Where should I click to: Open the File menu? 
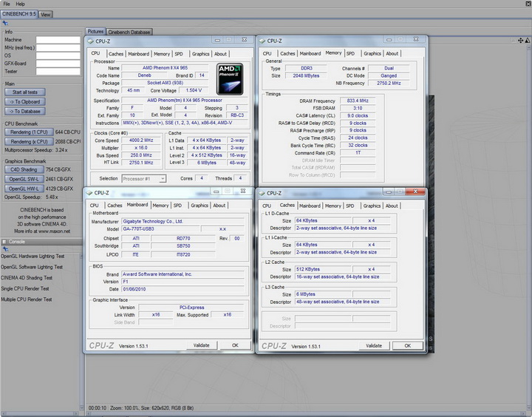tap(7, 4)
